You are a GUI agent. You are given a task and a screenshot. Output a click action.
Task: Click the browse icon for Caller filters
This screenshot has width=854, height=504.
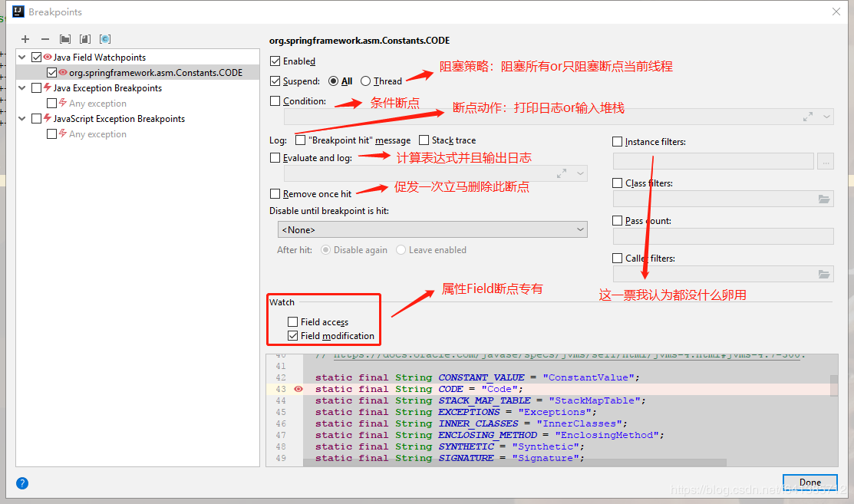click(824, 275)
